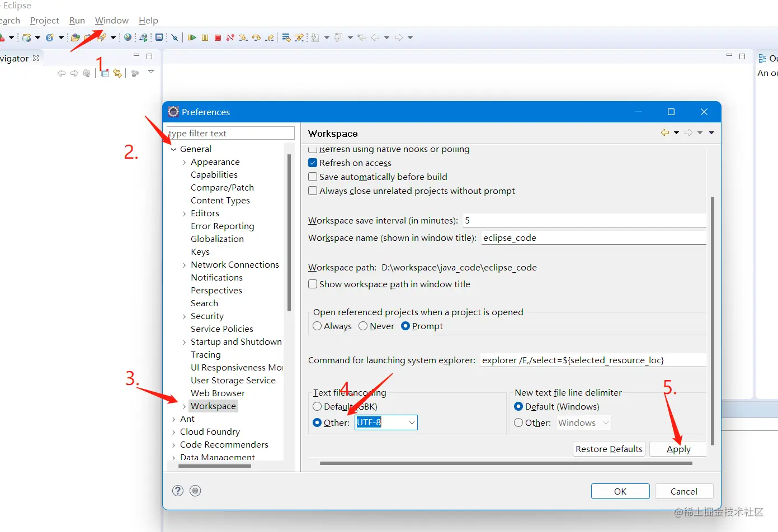
Task: Click the main toolbar Back arrow icon
Action: point(375,37)
